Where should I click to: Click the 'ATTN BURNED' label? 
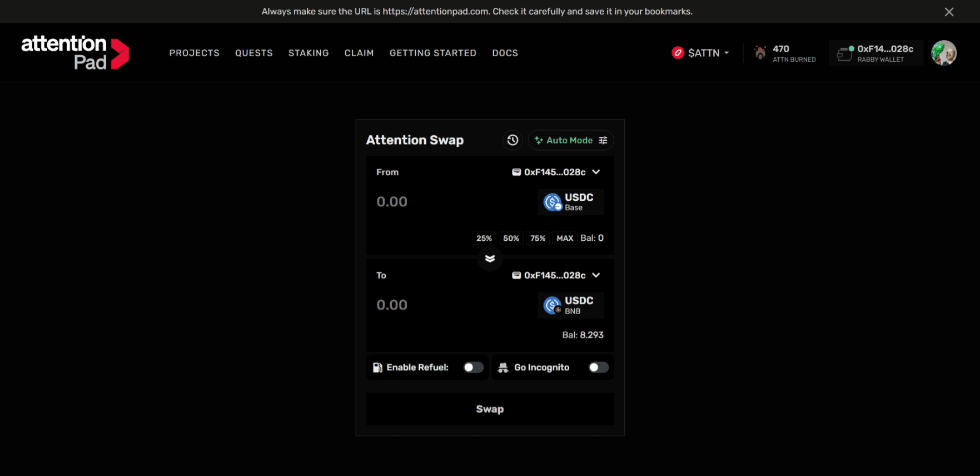[794, 59]
